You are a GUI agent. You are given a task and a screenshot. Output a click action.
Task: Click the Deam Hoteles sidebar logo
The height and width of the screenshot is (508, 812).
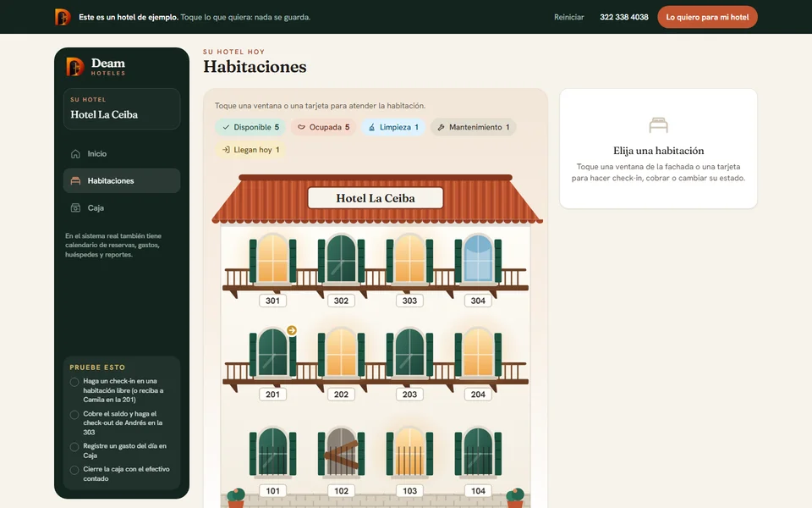pyautogui.click(x=96, y=66)
